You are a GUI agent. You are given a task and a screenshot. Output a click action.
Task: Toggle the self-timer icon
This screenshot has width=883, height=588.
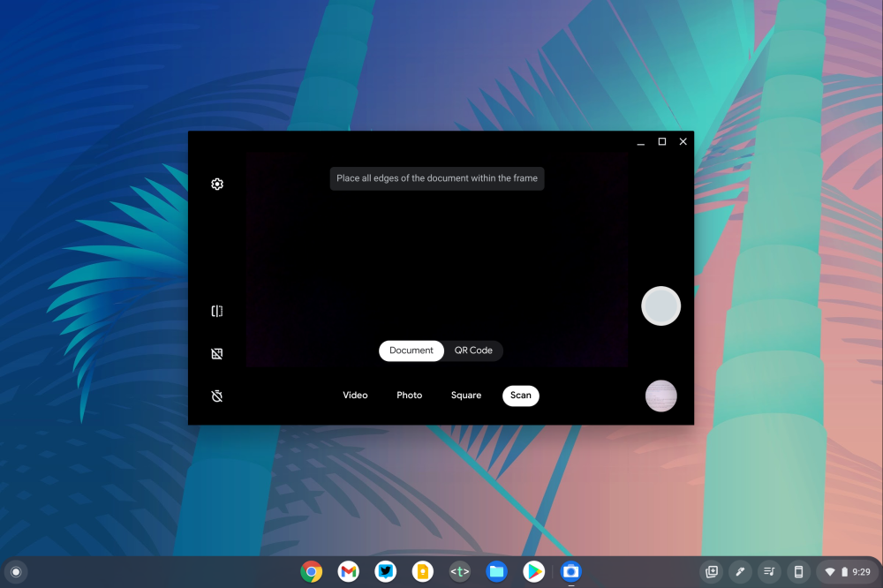coord(217,396)
